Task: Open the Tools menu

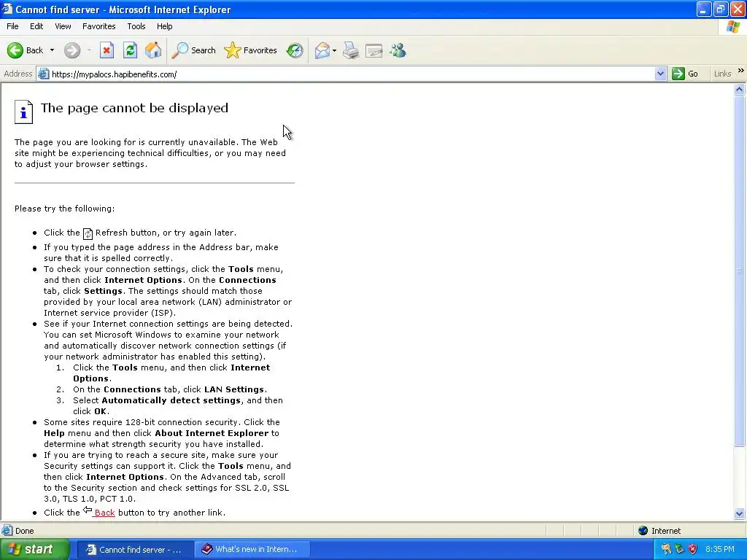Action: tap(136, 26)
